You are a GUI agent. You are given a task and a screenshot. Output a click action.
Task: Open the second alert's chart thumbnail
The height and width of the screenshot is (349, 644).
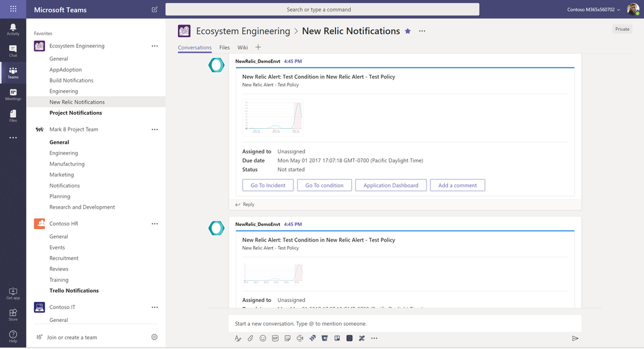(x=273, y=274)
